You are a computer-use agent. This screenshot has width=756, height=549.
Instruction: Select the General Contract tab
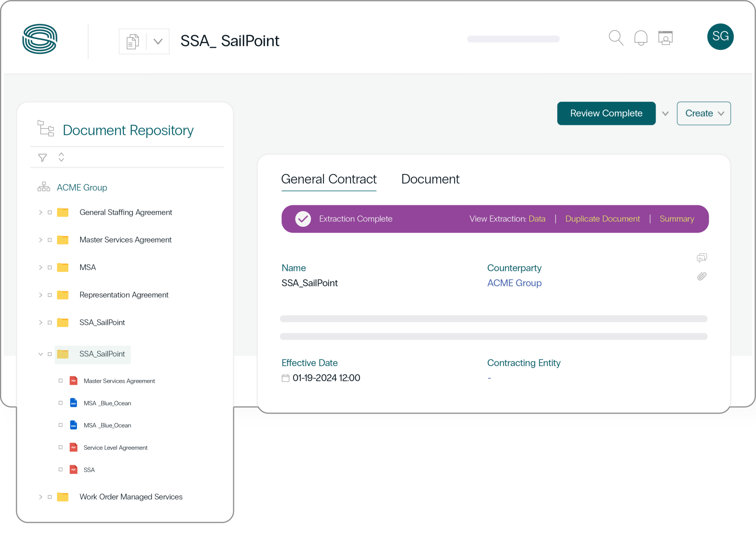tap(329, 179)
